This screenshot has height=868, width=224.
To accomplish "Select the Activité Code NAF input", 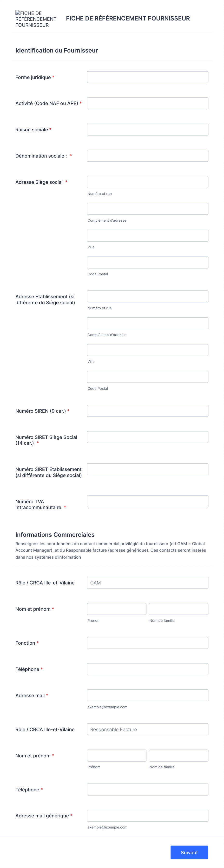I will [x=147, y=103].
